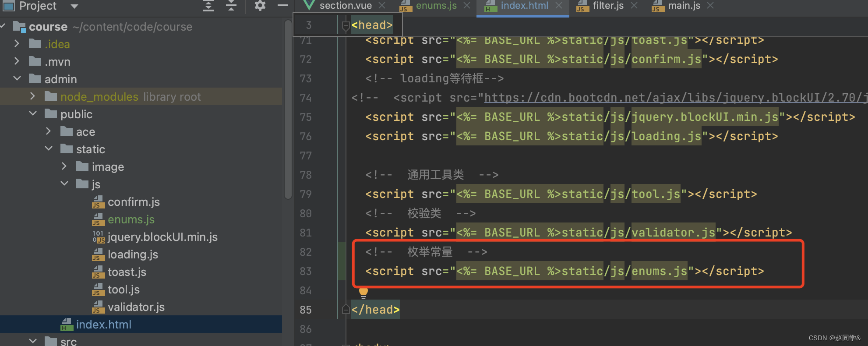The height and width of the screenshot is (346, 868).
Task: Click the Project tool window icon
Action: click(9, 6)
